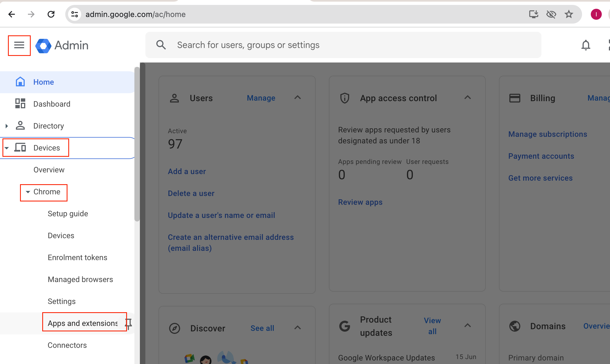Open notifications bell
This screenshot has width=610, height=364.
click(x=586, y=45)
